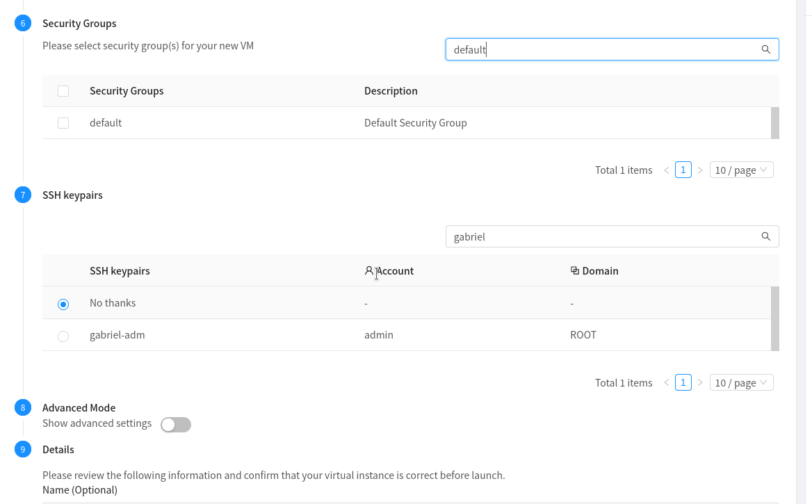
Task: Click the Domain icon in table header
Action: click(x=574, y=270)
